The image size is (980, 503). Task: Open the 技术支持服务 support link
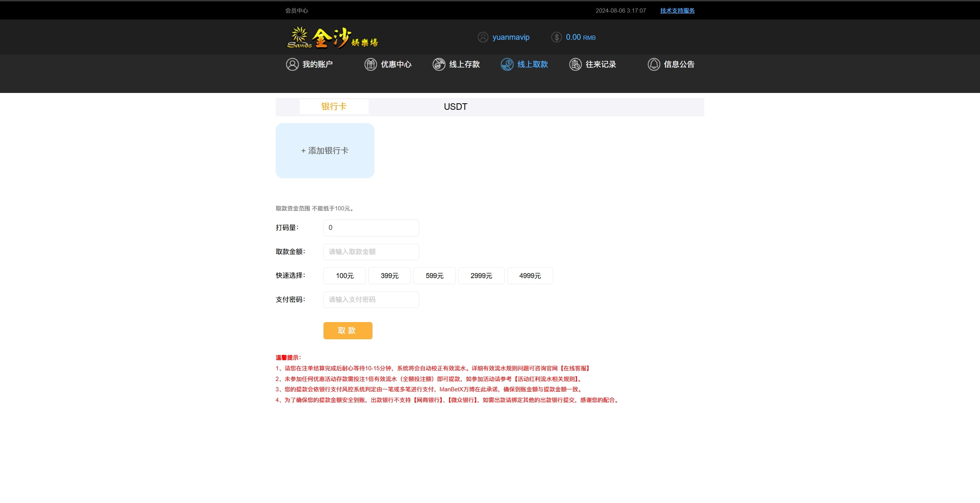tap(677, 11)
